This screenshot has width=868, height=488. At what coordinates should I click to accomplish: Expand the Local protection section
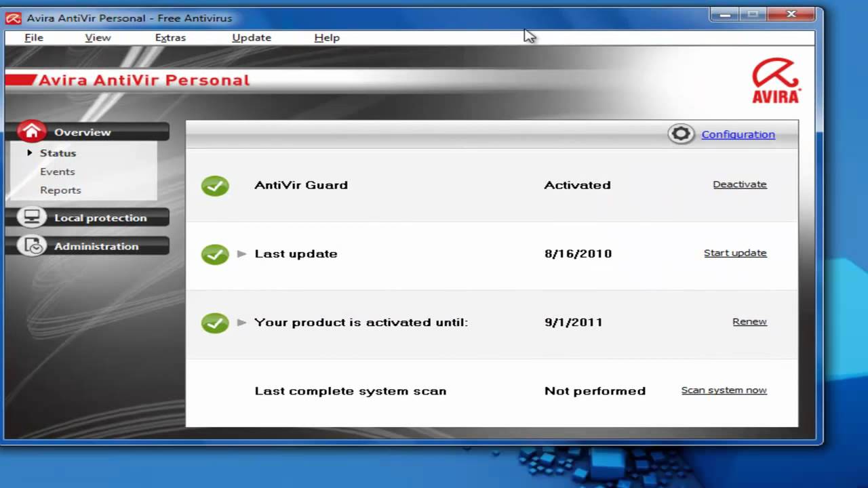point(88,218)
